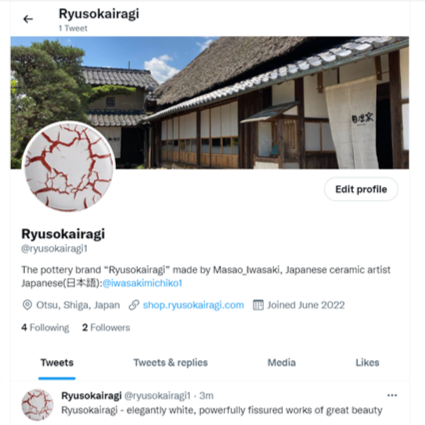425x425 pixels.
Task: Open the tweet's 3m timestamp
Action: [206, 396]
